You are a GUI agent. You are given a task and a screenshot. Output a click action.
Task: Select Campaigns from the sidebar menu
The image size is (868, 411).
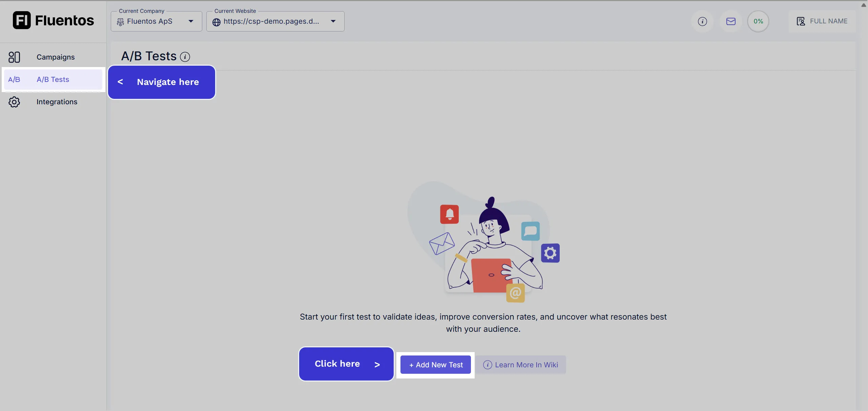(56, 57)
